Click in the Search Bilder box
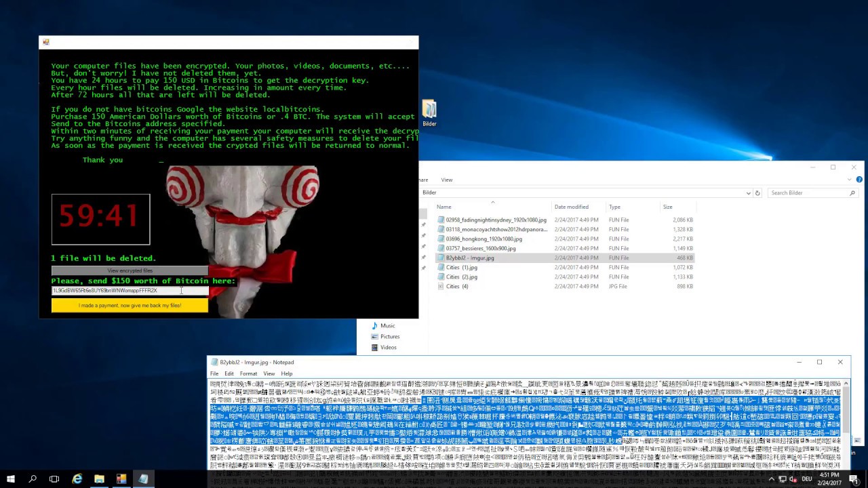This screenshot has height=488, width=868. (812, 192)
